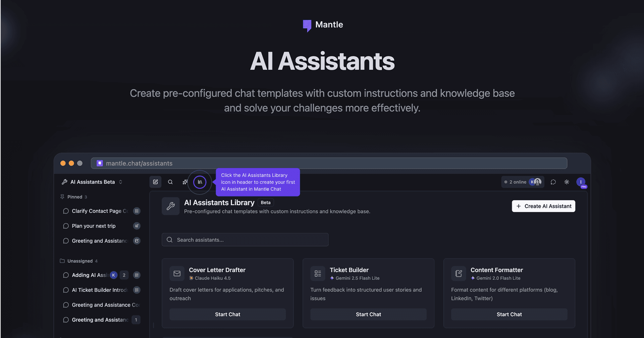Open the Plan your next trip chat
This screenshot has height=338, width=644.
pos(94,226)
